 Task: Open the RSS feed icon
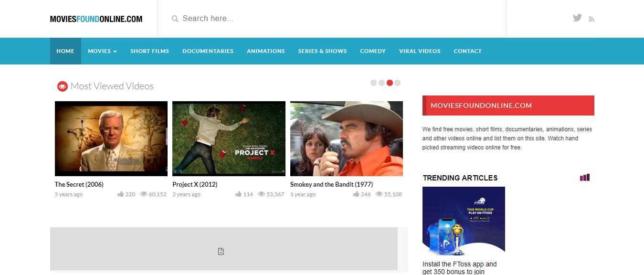[x=591, y=19]
